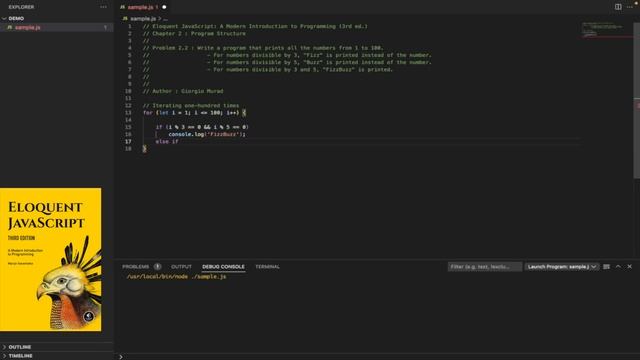The height and width of the screenshot is (360, 640).
Task: Click the breadcrumb ellipsis after sample.js
Action: coord(165,19)
